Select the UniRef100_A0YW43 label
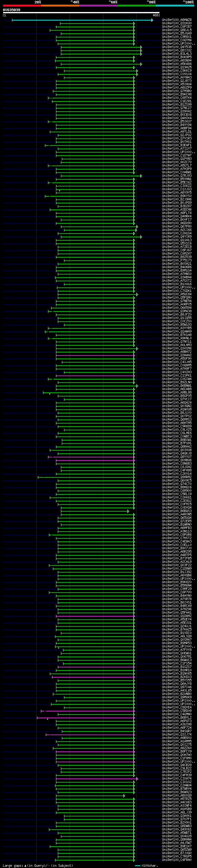197x868 pixels. point(177,78)
